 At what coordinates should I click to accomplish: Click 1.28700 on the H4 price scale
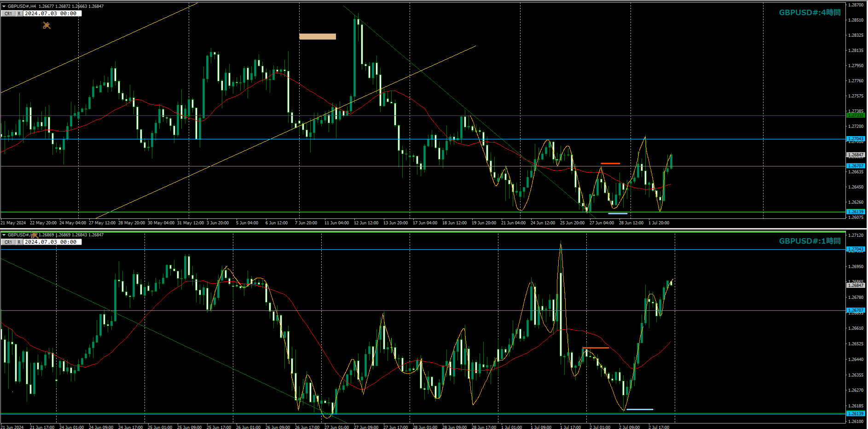pos(856,5)
